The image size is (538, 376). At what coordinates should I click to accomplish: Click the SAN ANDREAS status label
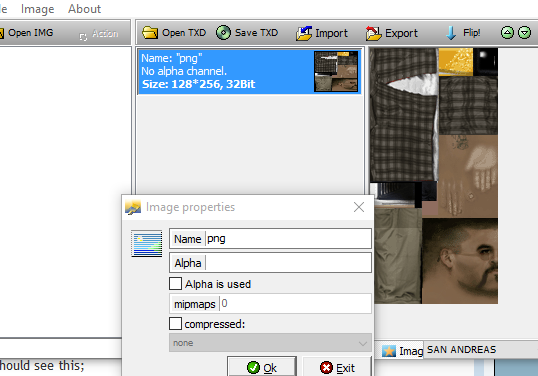coord(461,350)
